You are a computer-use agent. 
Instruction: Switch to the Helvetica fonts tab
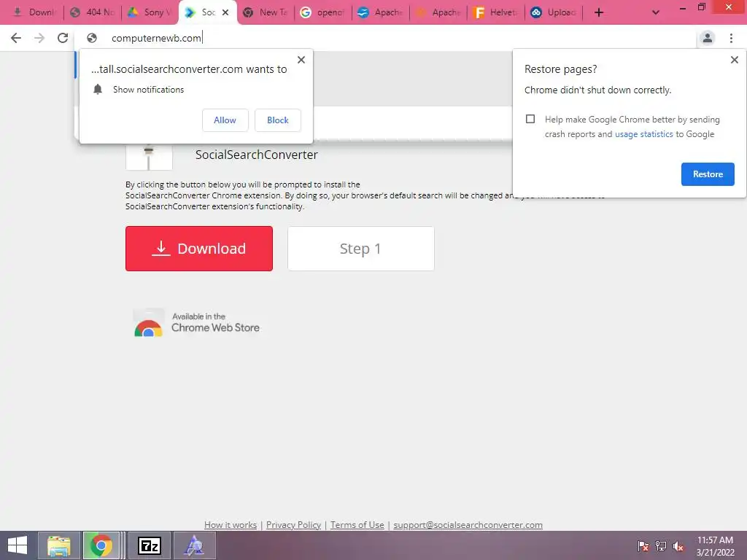pos(495,12)
